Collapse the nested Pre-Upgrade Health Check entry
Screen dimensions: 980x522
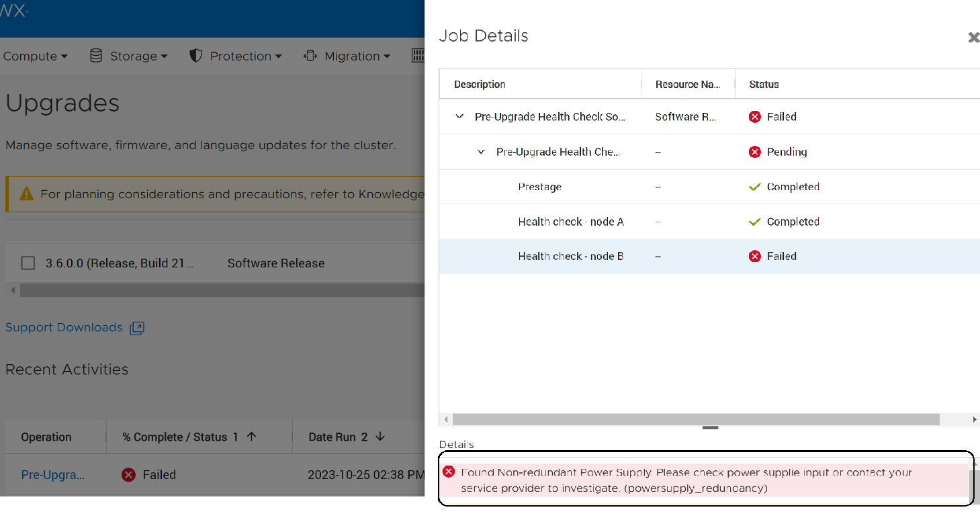coord(481,151)
